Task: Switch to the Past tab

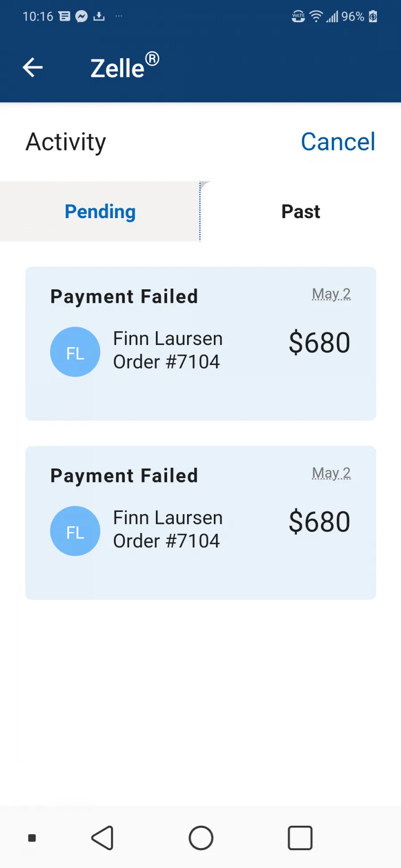Action: [x=301, y=211]
